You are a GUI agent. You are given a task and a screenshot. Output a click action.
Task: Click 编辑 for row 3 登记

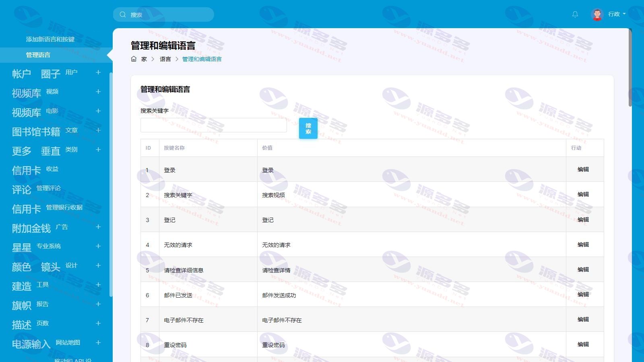click(583, 220)
